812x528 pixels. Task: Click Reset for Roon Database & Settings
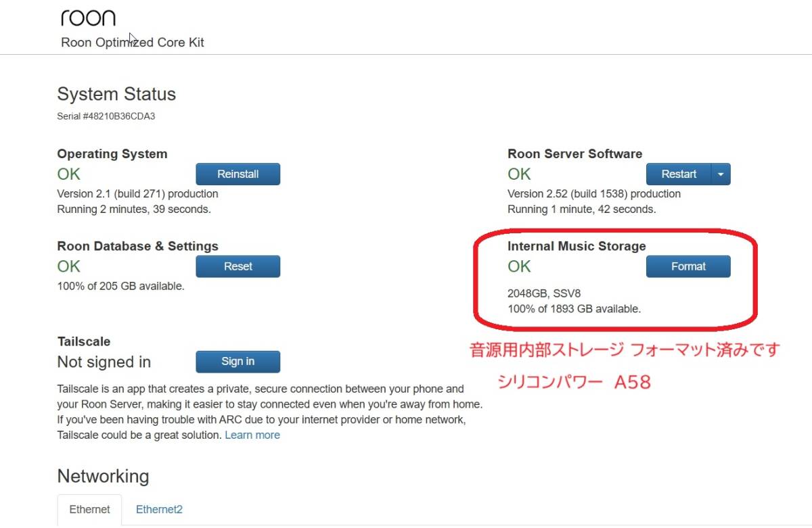238,266
